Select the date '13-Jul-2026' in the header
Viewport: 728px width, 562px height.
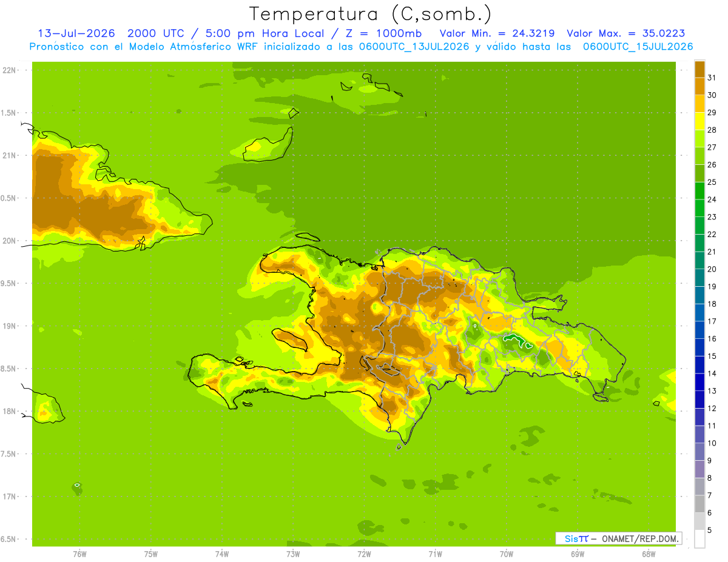tap(76, 33)
